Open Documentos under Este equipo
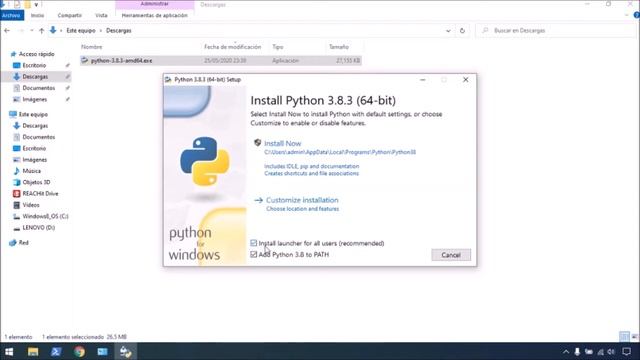The height and width of the screenshot is (360, 640). pos(38,137)
